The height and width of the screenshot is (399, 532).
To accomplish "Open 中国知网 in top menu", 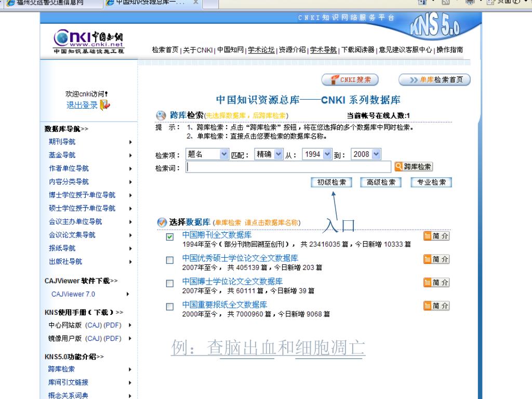I will [x=230, y=50].
